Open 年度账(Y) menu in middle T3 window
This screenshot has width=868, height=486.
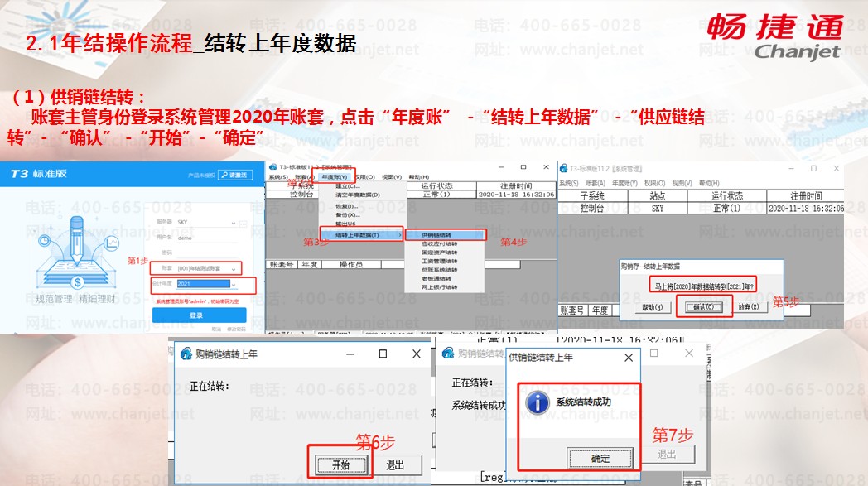335,177
